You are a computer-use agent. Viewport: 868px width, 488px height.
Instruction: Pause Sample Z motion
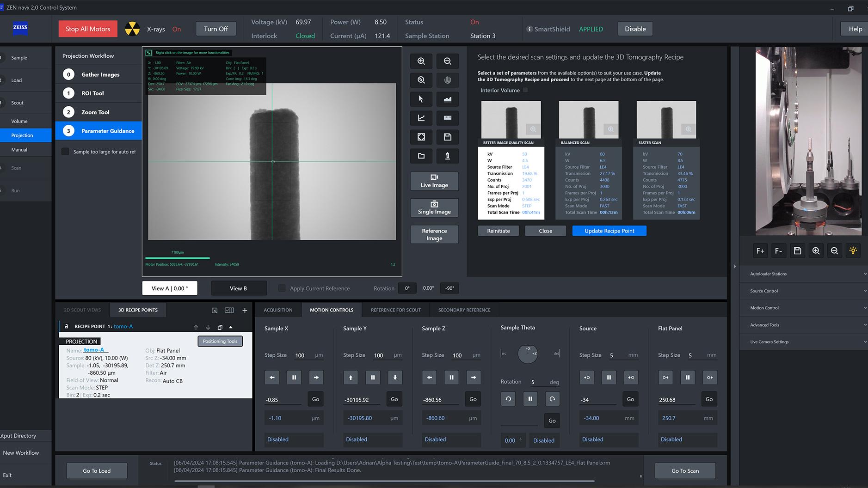(451, 377)
